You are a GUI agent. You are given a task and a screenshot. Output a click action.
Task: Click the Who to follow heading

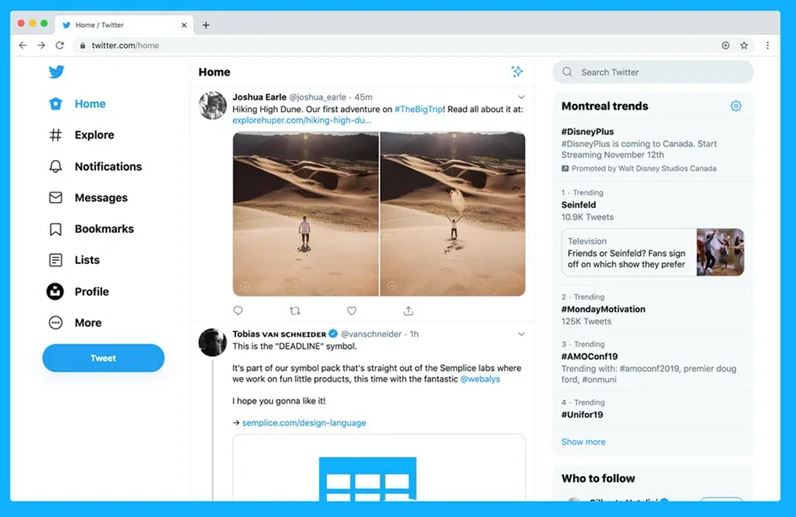pos(598,478)
